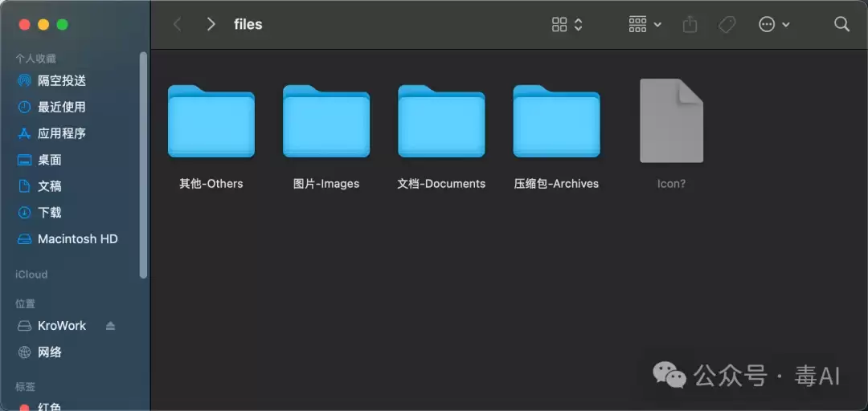The width and height of the screenshot is (868, 411).
Task: Click the sidebar scrollbar
Action: coord(144,165)
